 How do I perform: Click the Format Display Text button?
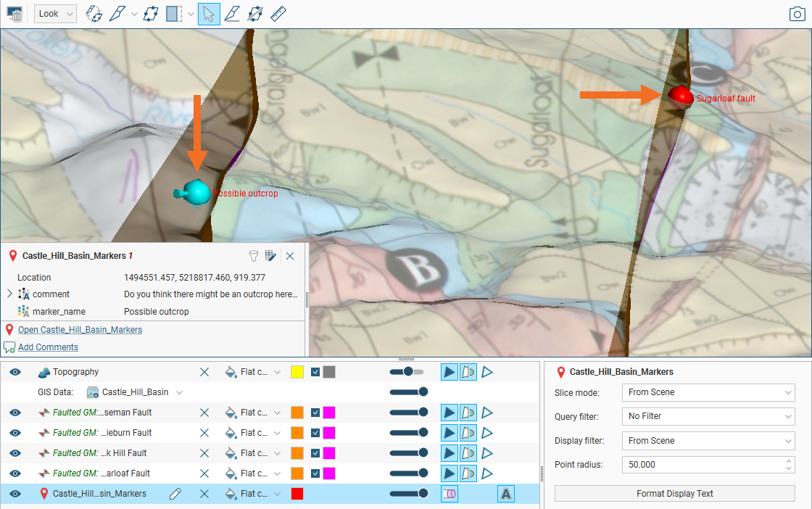pos(674,494)
